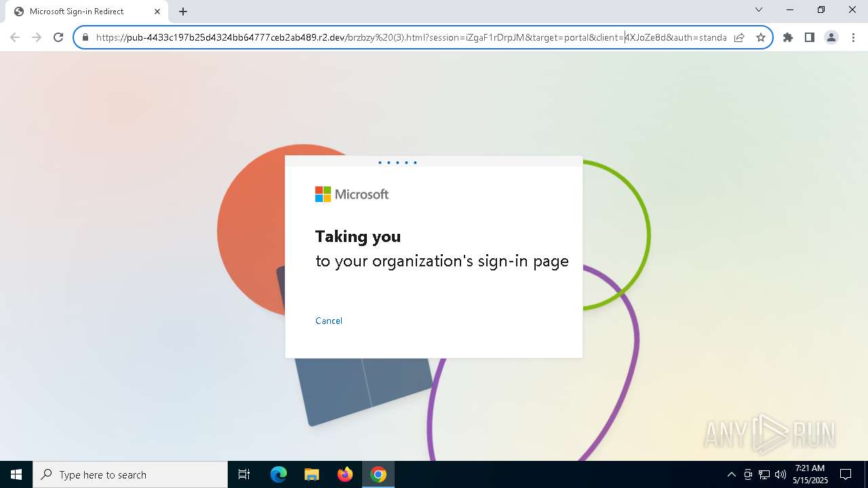Click "to your organization's sign-in page" text
The height and width of the screenshot is (488, 868).
click(x=442, y=261)
